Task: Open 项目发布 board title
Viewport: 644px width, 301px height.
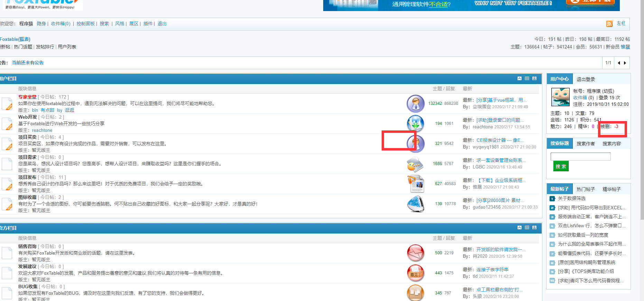Action: (x=27, y=177)
